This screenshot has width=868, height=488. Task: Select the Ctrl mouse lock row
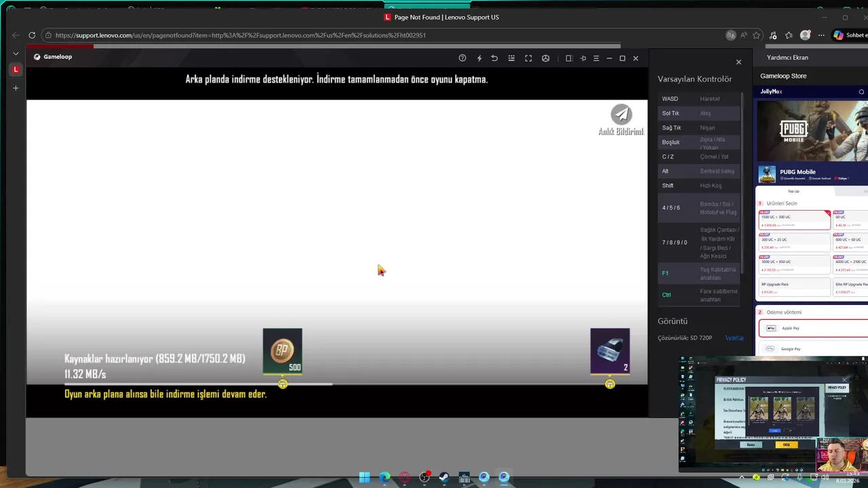(x=698, y=295)
